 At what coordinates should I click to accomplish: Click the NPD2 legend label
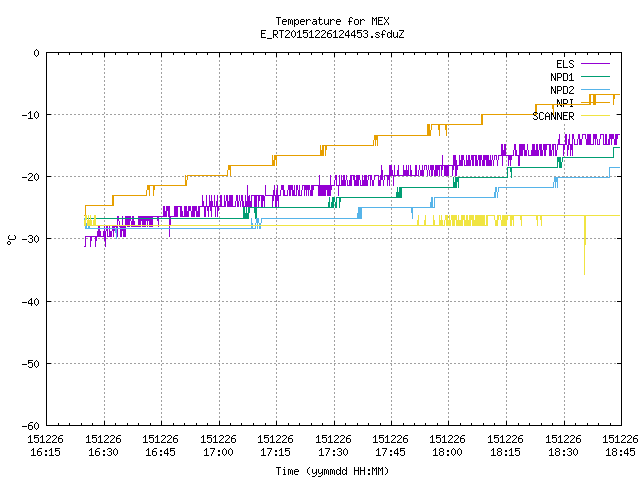[x=562, y=90]
